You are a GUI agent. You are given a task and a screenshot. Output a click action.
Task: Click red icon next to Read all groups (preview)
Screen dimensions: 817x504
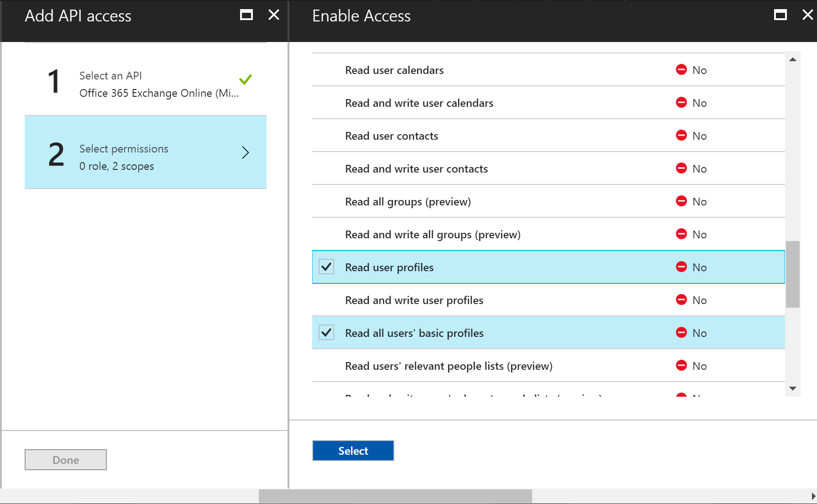[681, 201]
